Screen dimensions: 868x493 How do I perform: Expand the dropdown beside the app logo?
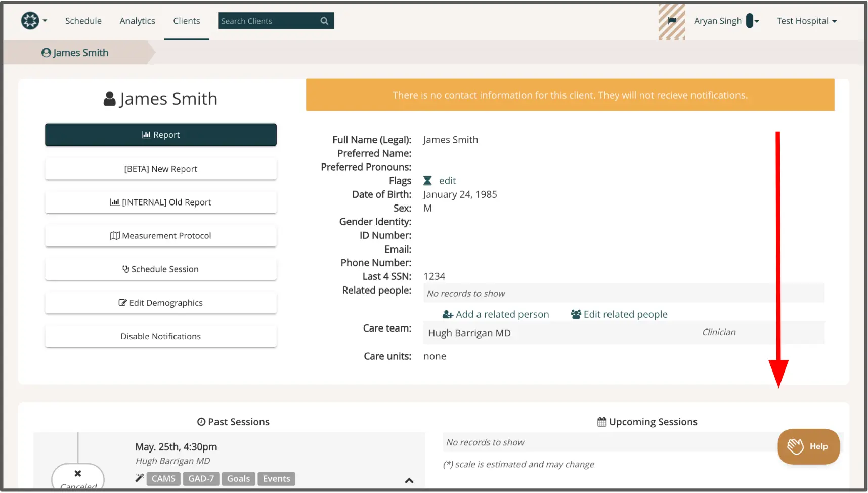45,21
